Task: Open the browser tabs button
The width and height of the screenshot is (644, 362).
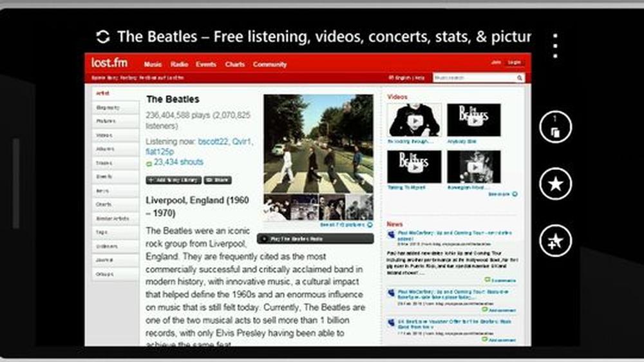Action: 555,127
